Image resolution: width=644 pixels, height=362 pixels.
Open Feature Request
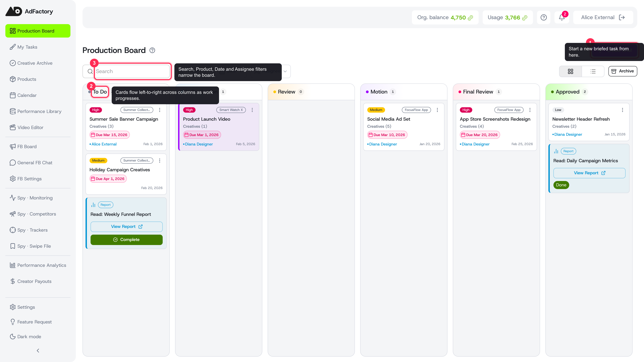click(38, 322)
